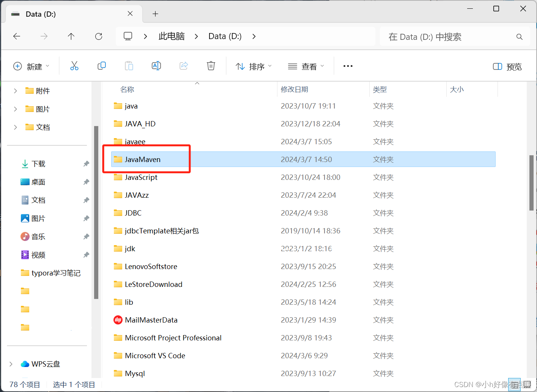The height and width of the screenshot is (392, 537).
Task: Click chevron after Data (D:) in address bar
Action: tap(254, 36)
